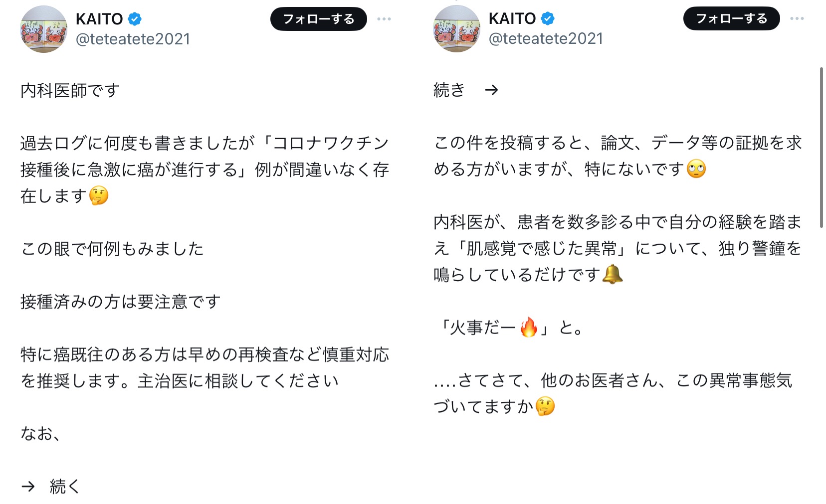Viewport: 826px width, 504px height.
Task: Click the vertical scrollbar beside the 続き tweet
Action: (821, 148)
